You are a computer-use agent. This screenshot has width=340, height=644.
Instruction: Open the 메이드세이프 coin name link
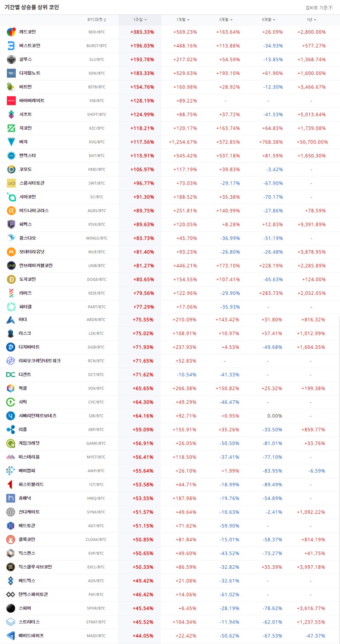31,635
